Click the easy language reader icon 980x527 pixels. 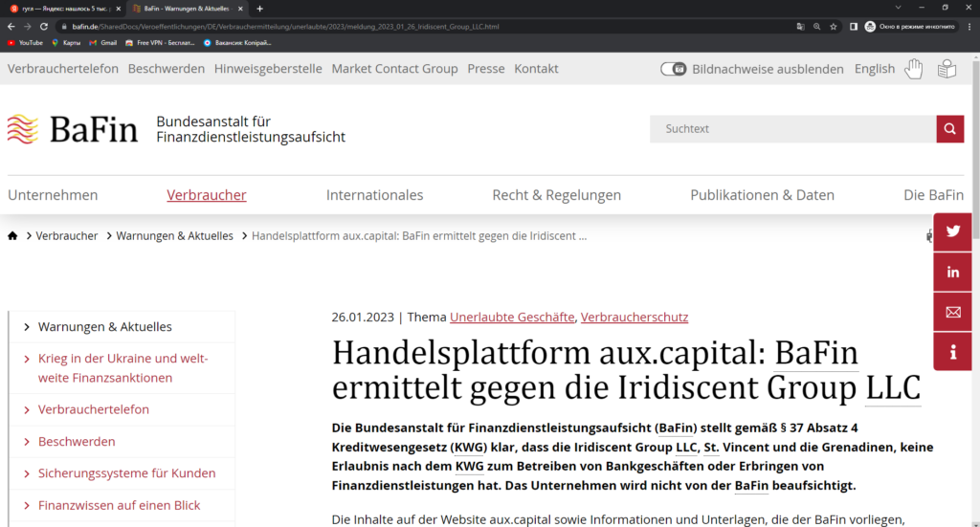[x=947, y=69]
